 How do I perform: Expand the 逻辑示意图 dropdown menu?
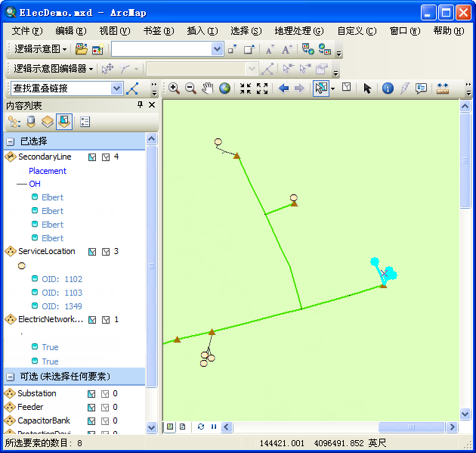tap(65, 49)
